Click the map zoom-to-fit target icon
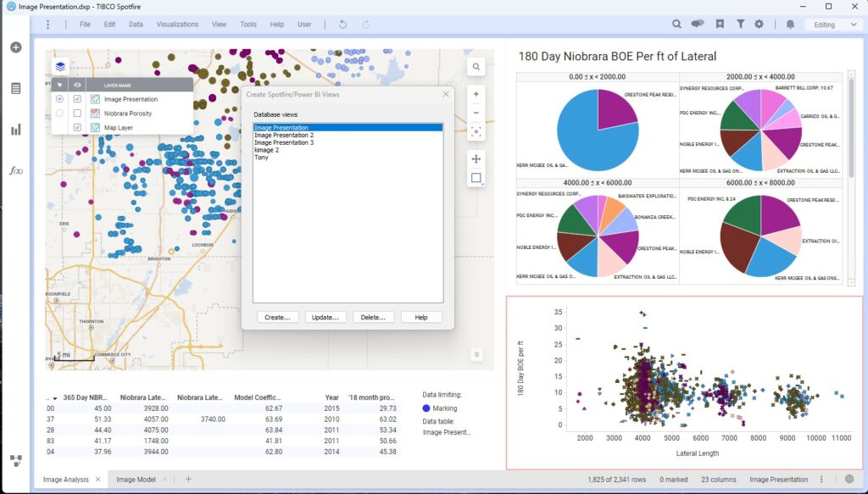This screenshot has width=868, height=494. (476, 131)
